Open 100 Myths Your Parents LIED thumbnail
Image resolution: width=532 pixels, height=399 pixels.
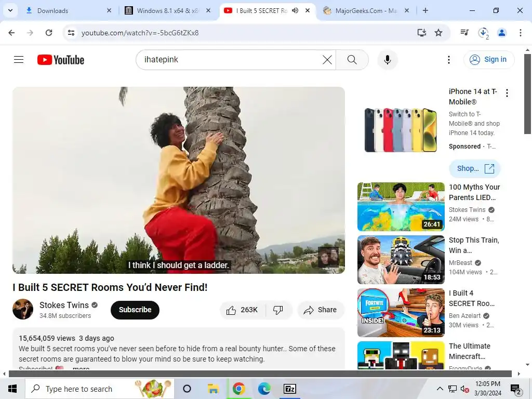tap(401, 207)
